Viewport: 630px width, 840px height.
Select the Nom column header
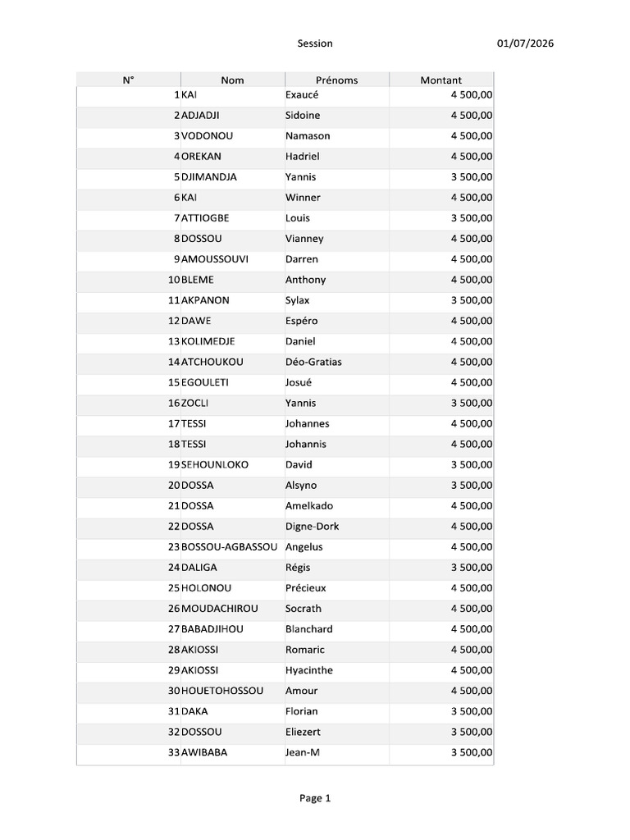[232, 80]
